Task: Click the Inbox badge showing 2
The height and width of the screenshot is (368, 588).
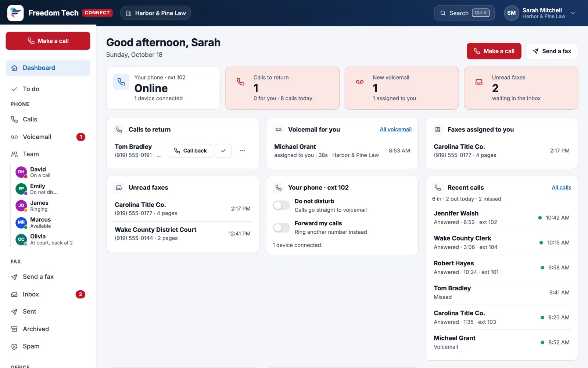Action: [80, 294]
